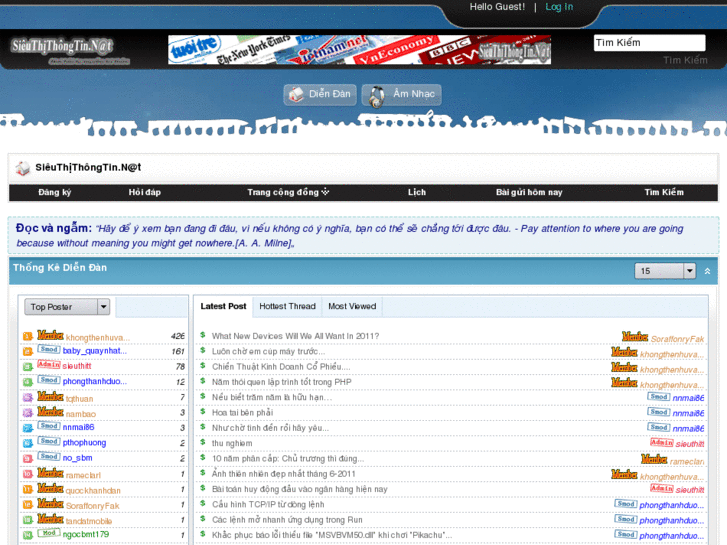Open top poster ngocbmt179 profile
The width and height of the screenshot is (727, 545).
(86, 534)
